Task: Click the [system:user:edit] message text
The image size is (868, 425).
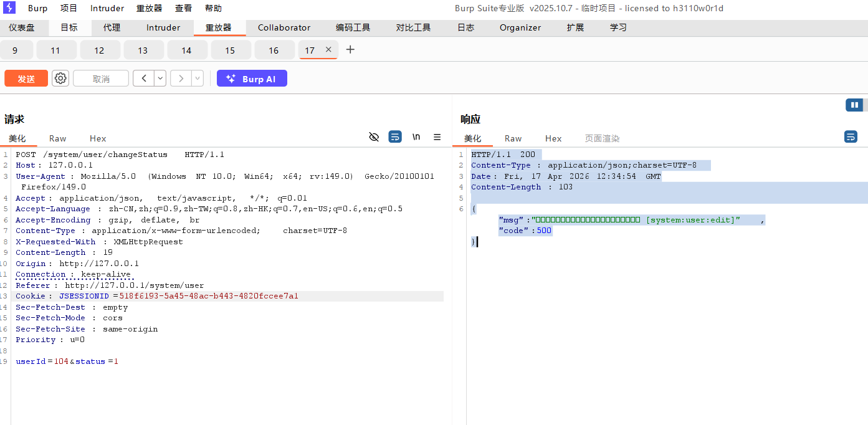Action: 690,220
